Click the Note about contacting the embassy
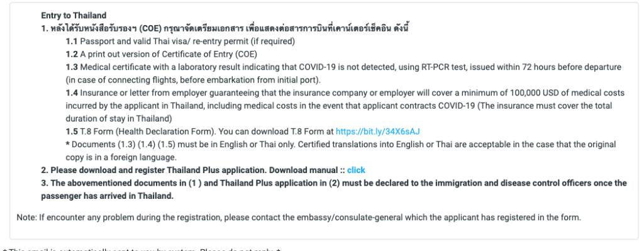The width and height of the screenshot is (644, 251). [x=299, y=217]
